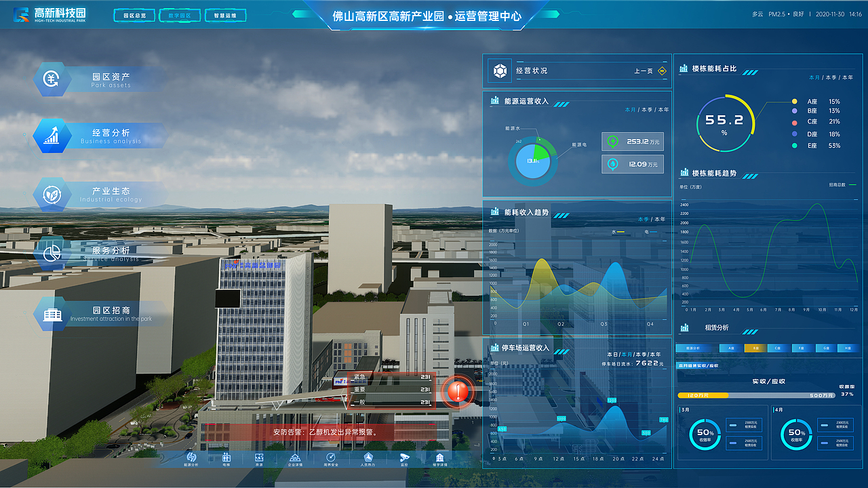868x488 pixels.
Task: Click 本季/本年 selector in 能耗收入趋势
Action: click(652, 220)
